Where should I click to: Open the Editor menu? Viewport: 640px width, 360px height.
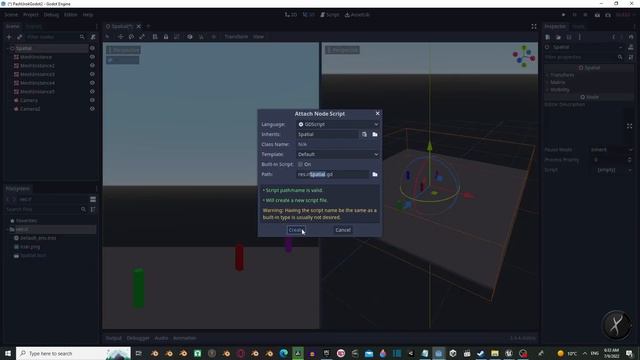(x=71, y=15)
